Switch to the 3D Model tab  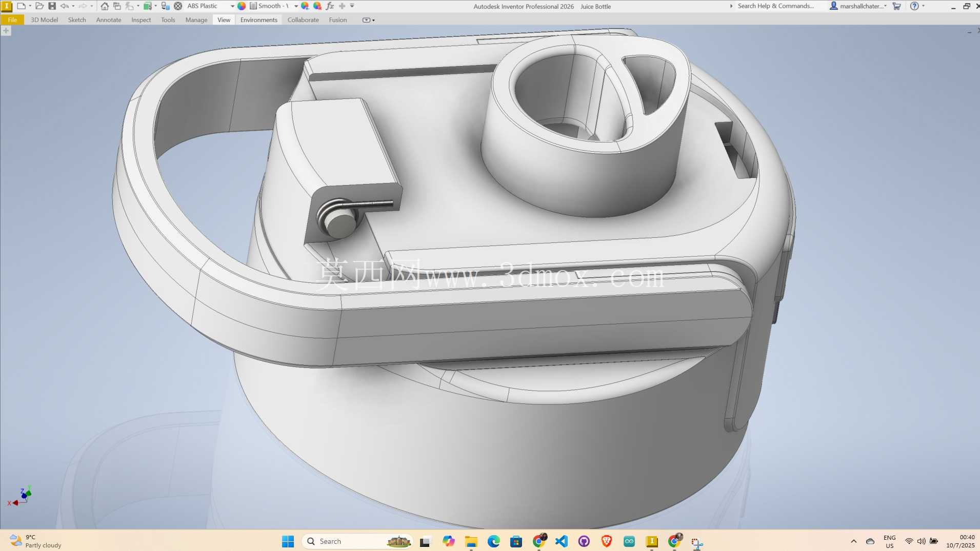44,20
